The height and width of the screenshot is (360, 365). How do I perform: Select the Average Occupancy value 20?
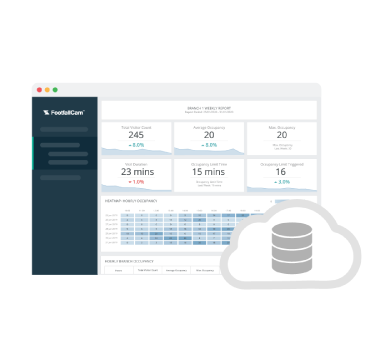point(209,135)
